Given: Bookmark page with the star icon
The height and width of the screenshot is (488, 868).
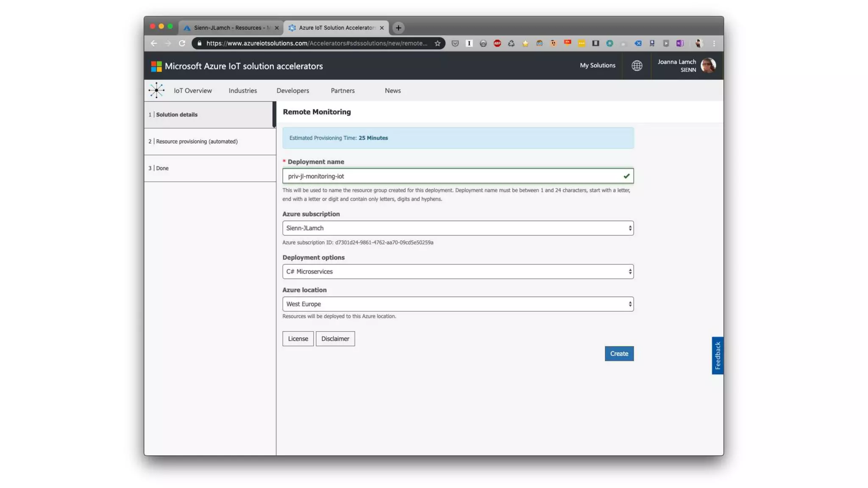Looking at the screenshot, I should 437,43.
